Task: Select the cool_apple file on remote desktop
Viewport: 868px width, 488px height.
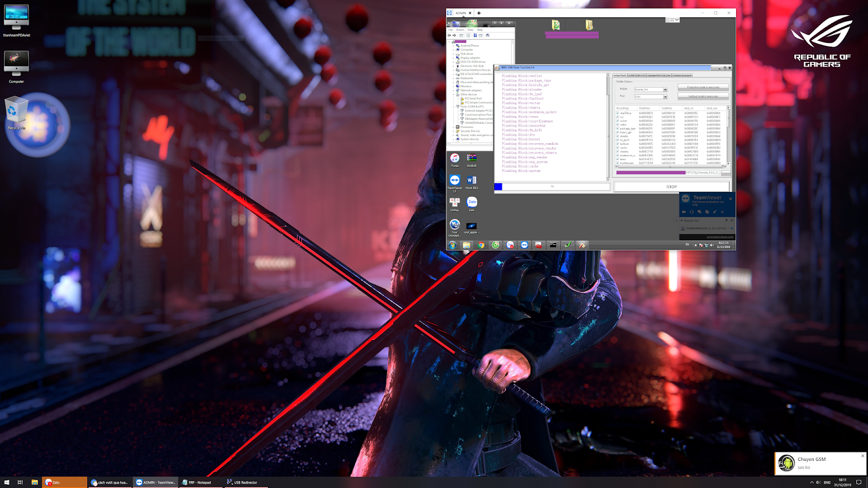Action: pos(471,227)
